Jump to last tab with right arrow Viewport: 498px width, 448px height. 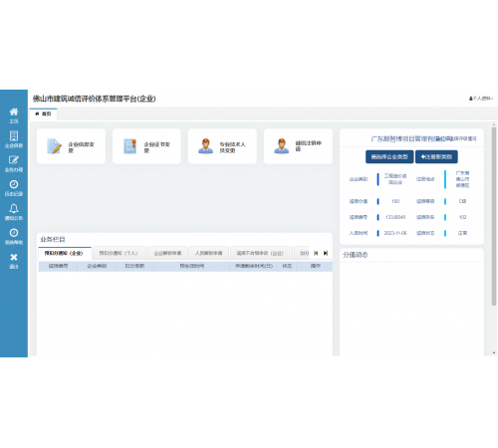click(326, 253)
